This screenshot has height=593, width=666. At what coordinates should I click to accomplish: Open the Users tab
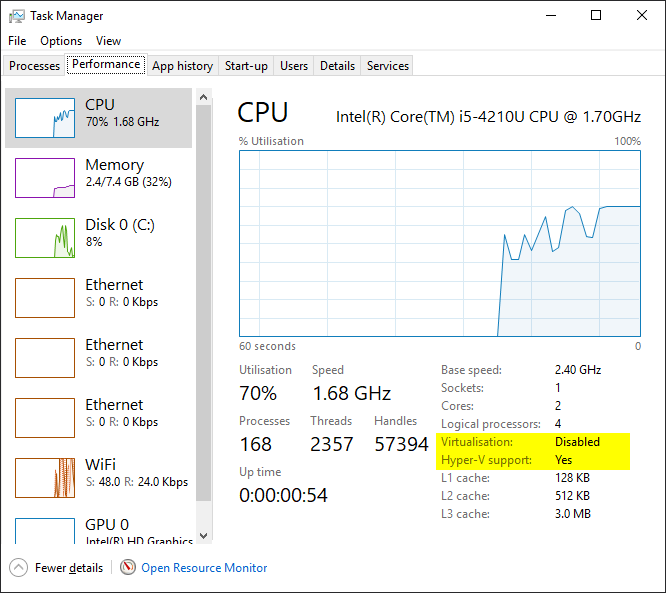[294, 66]
